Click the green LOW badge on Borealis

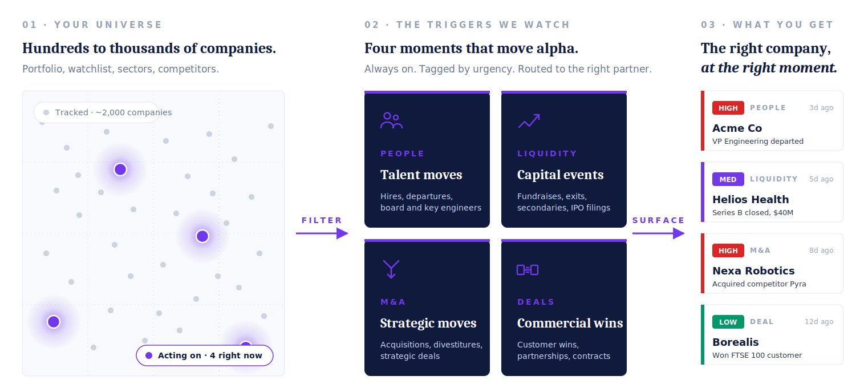pyautogui.click(x=728, y=322)
